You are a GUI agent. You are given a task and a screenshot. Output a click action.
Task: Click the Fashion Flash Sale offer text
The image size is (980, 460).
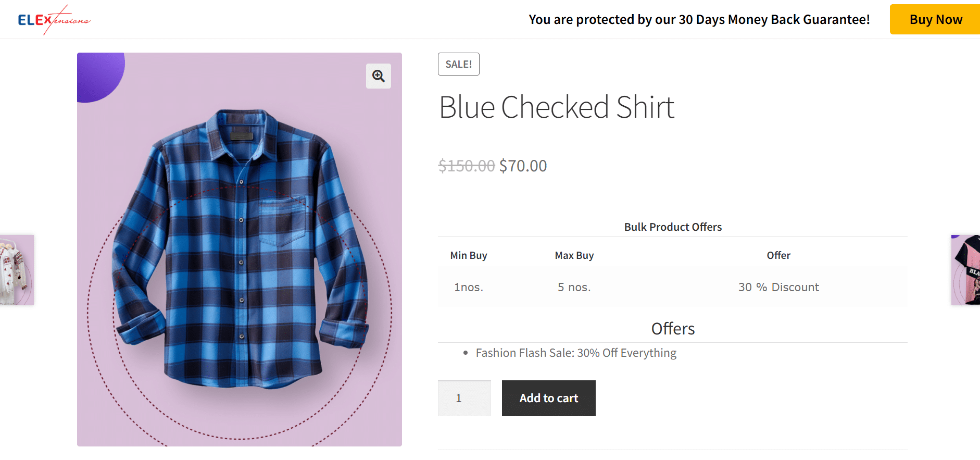click(x=576, y=353)
